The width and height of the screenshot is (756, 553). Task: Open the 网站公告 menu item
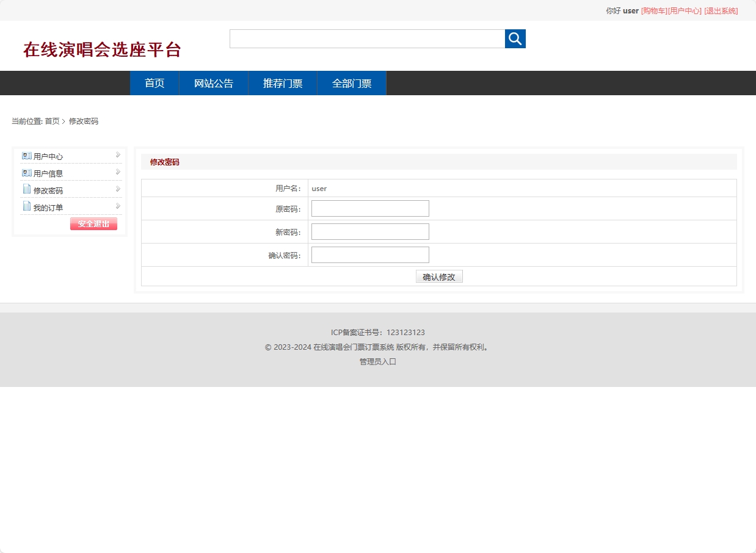(x=213, y=83)
